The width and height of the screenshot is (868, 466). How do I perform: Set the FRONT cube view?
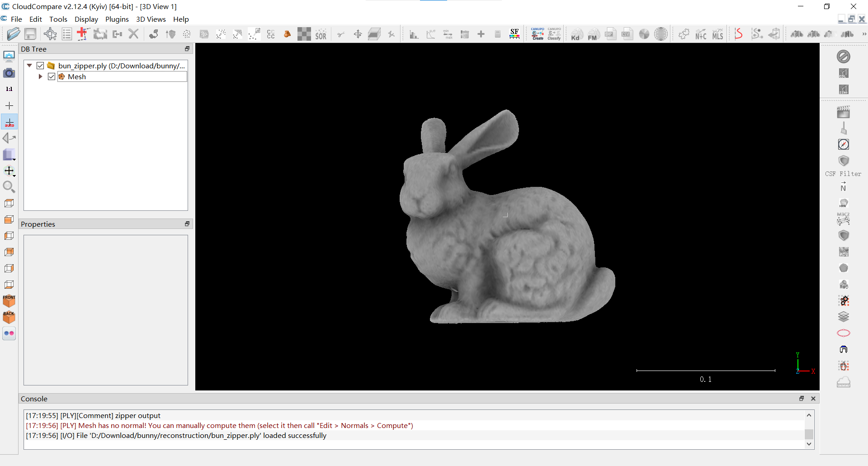tap(9, 301)
